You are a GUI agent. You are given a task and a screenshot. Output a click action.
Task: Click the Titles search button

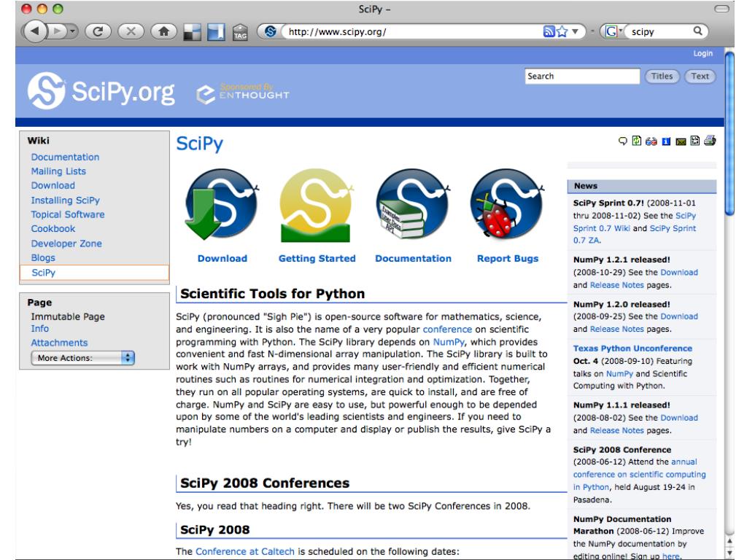[662, 76]
